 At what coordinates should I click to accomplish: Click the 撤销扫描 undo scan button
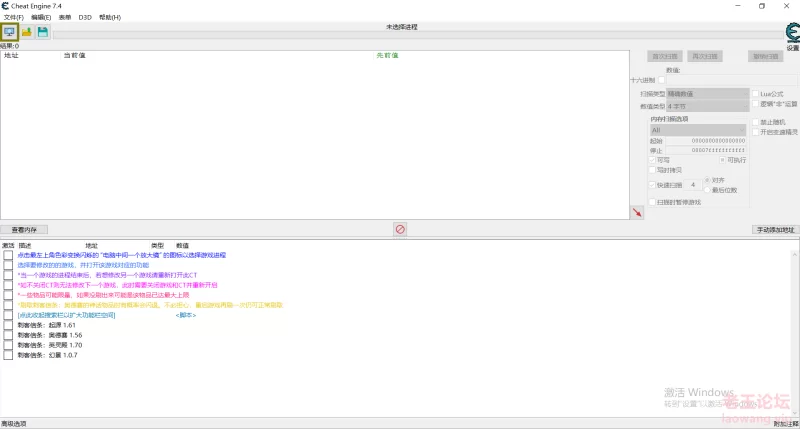(x=766, y=56)
